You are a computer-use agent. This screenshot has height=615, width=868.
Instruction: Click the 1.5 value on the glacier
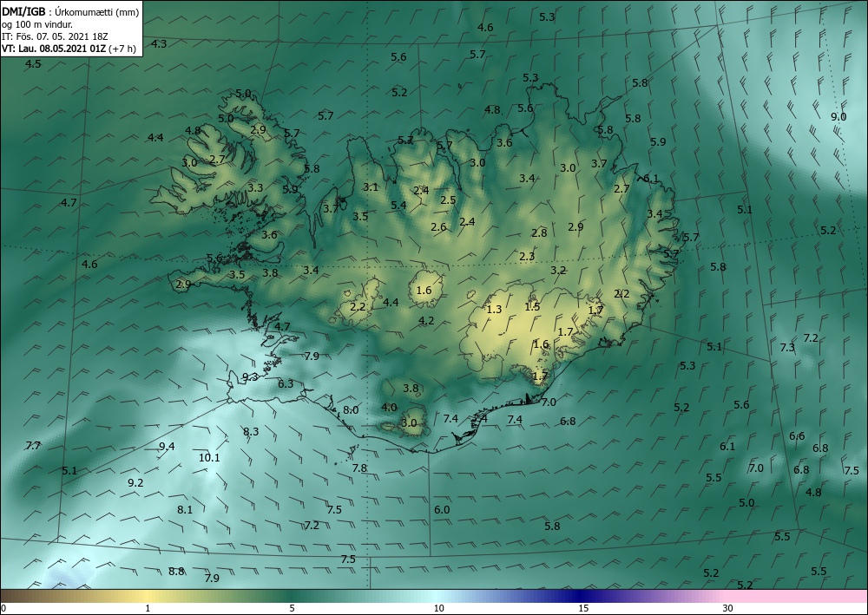(x=533, y=307)
